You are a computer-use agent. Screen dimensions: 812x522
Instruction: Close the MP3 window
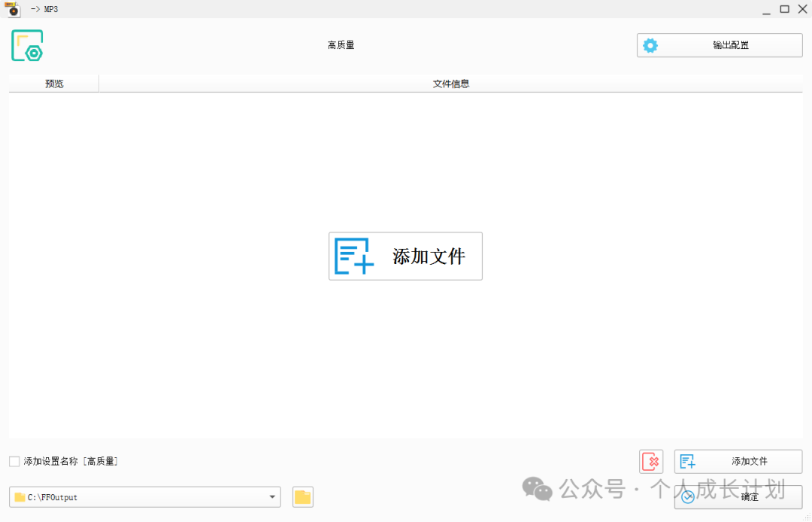click(x=802, y=9)
